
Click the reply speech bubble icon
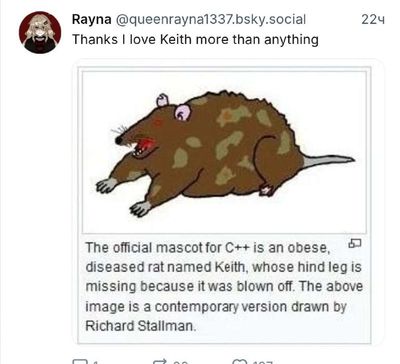[x=80, y=362]
